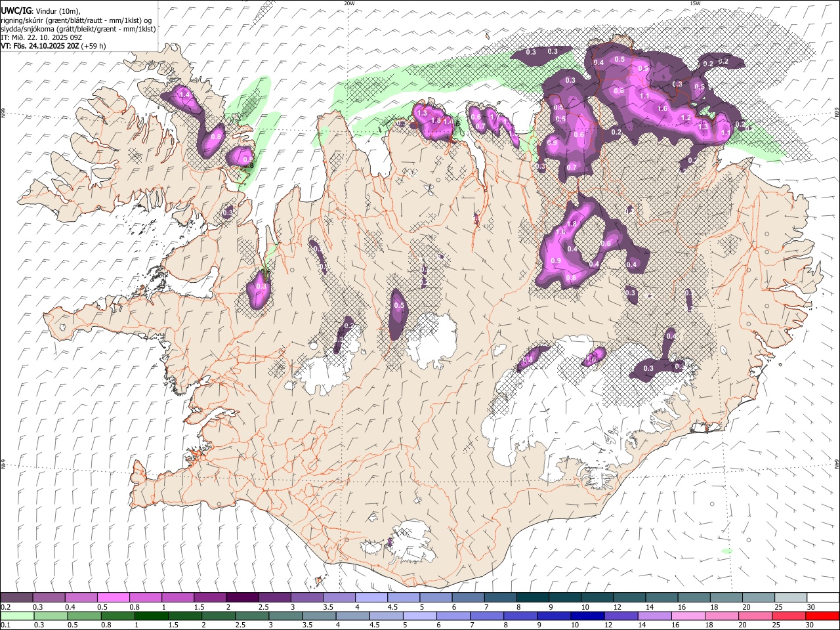
Task: Select the medium green swatch starting at 0.5, lower legend
Action: pyautogui.click(x=84, y=616)
